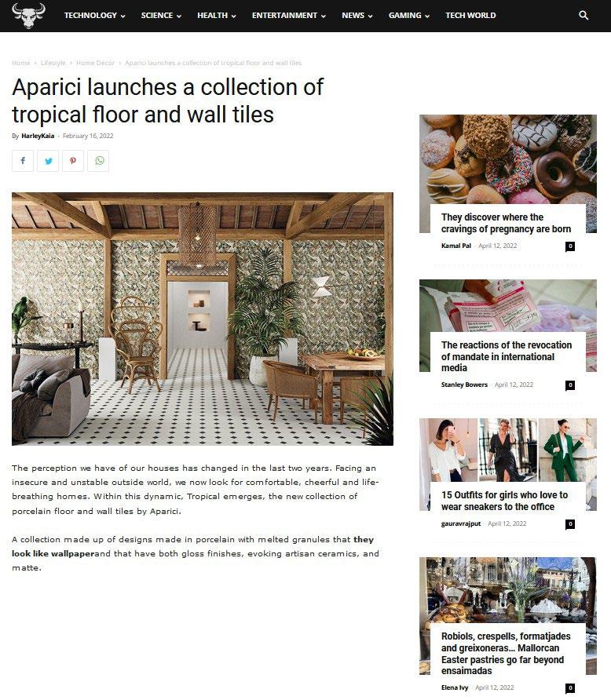Open the Tech World menu item
The width and height of the screenshot is (611, 700).
tap(470, 16)
